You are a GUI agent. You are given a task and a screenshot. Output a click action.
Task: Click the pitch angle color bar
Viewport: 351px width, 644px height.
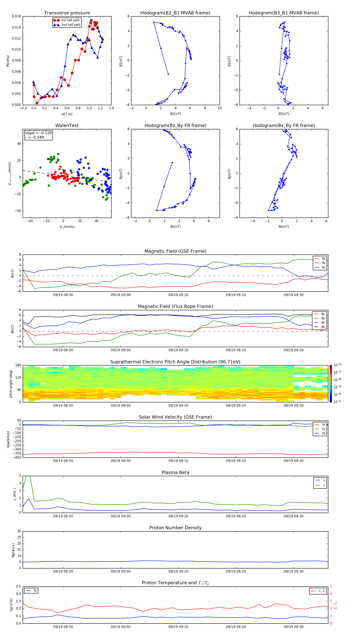point(331,383)
